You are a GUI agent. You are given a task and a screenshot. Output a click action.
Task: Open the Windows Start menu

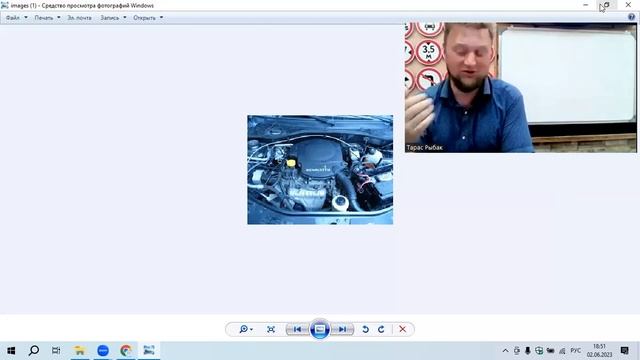tap(11, 350)
